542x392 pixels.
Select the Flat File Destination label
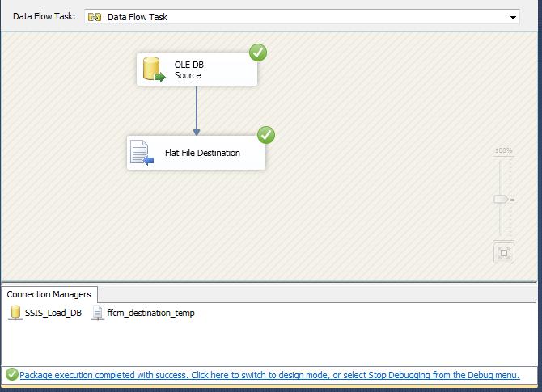tap(202, 153)
